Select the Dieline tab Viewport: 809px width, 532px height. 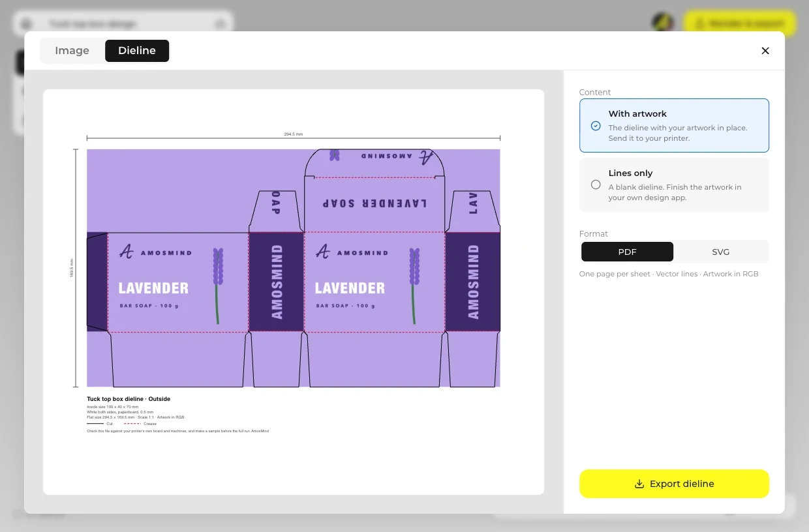point(137,51)
